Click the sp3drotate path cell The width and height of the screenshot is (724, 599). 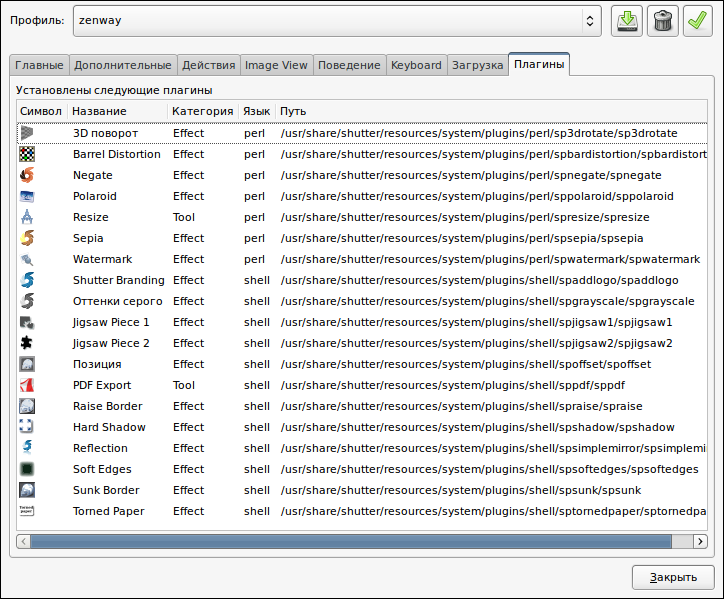click(479, 133)
